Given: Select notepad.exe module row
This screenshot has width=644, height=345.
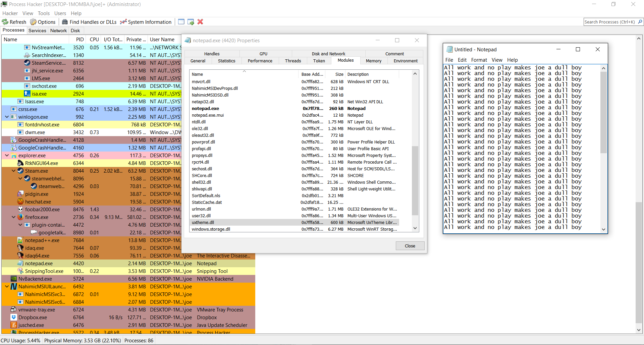Looking at the screenshot, I should [294, 108].
